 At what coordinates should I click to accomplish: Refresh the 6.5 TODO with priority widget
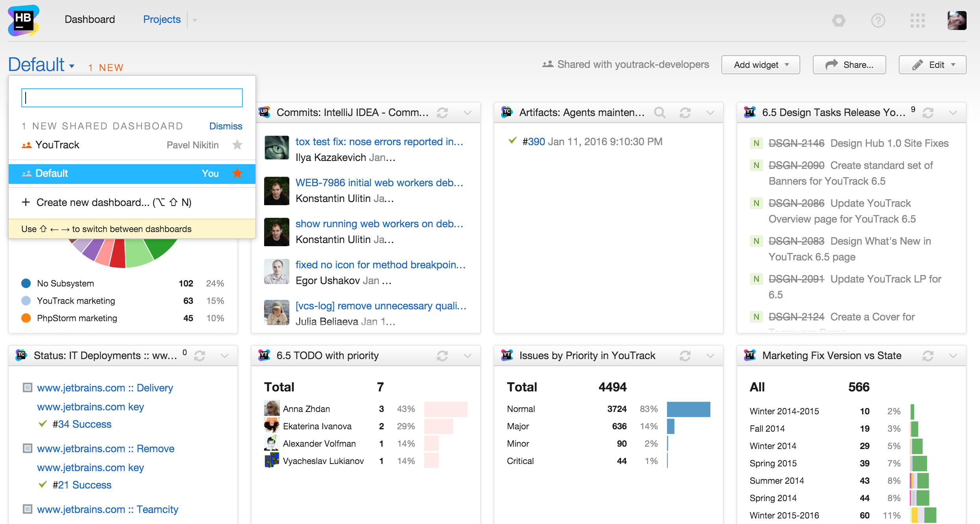click(442, 356)
